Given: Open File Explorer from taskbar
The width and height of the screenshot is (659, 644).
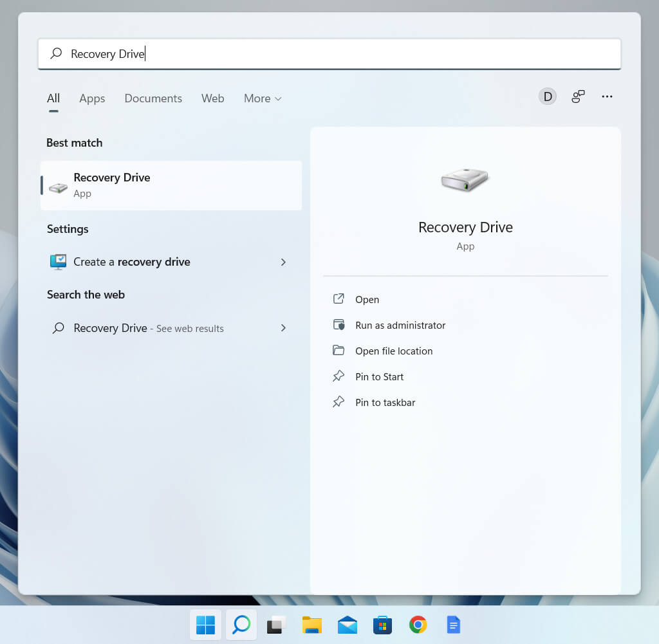Looking at the screenshot, I should tap(312, 625).
